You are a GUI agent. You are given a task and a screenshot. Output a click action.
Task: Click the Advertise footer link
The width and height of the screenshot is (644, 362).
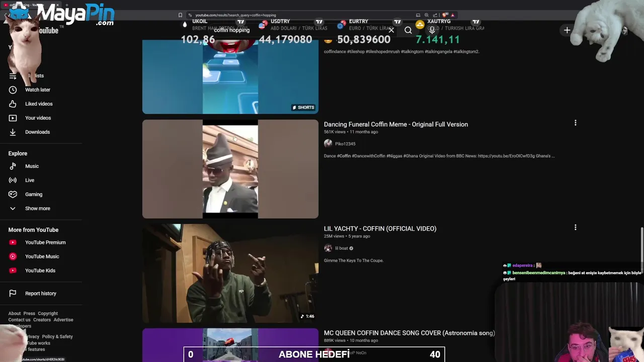63,320
